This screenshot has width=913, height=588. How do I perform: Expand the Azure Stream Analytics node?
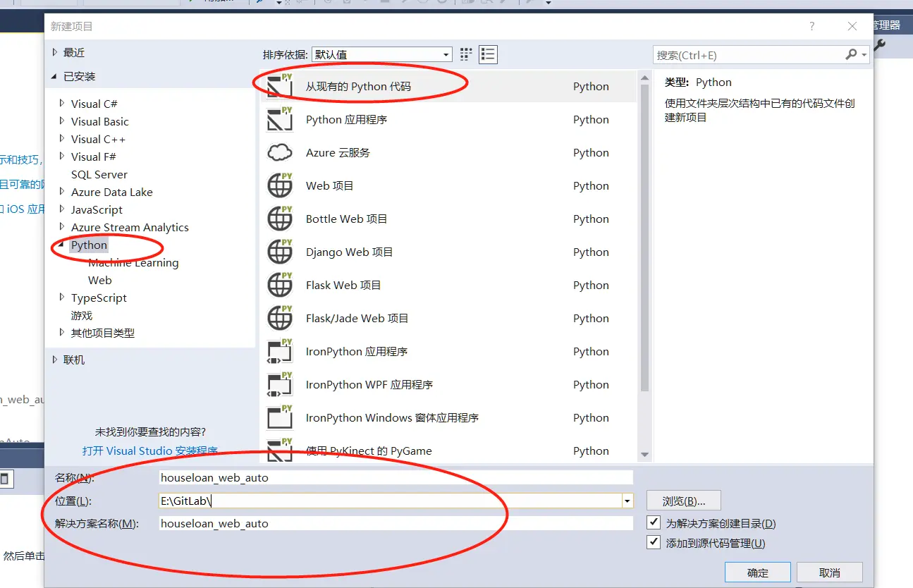click(x=63, y=227)
